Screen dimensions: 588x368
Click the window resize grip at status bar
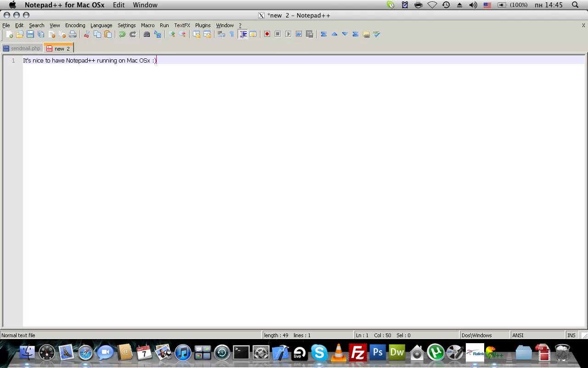(x=584, y=336)
